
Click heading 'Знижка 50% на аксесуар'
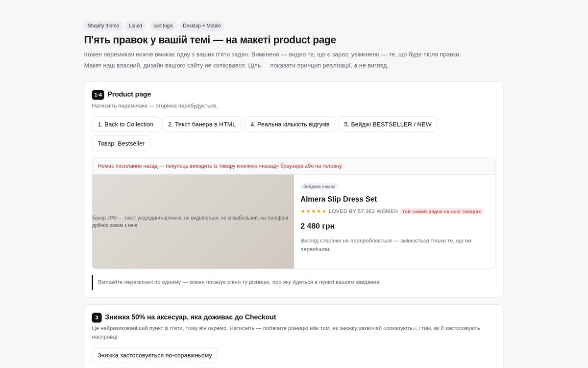[x=191, y=317]
